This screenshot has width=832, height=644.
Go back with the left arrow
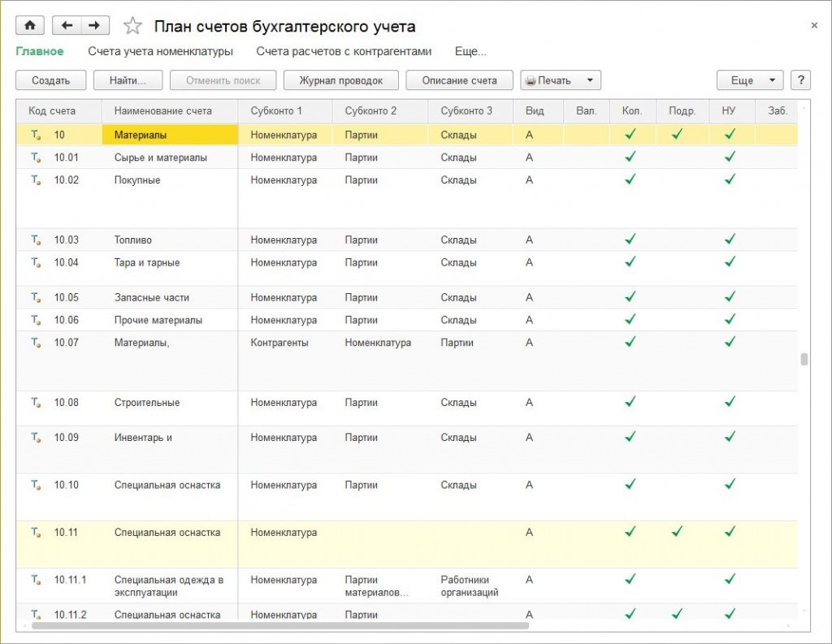[x=67, y=26]
